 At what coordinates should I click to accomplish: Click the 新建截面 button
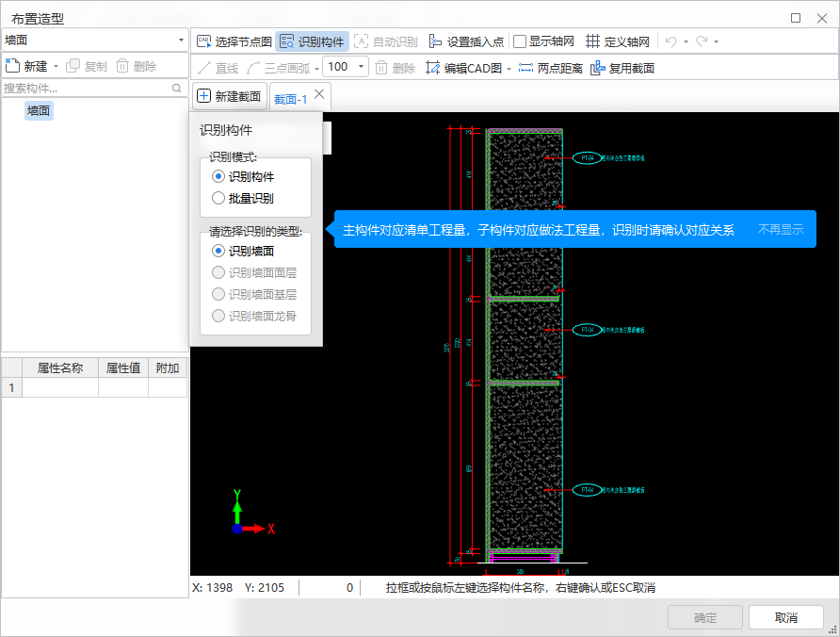[x=229, y=96]
